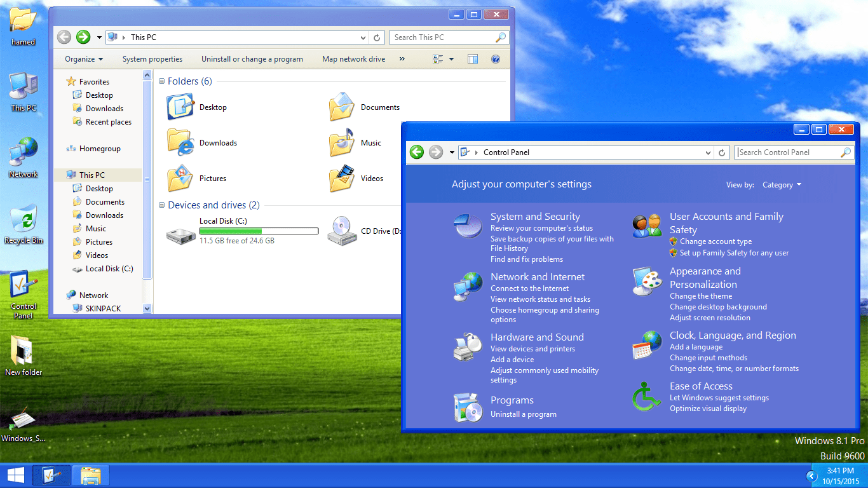
Task: Open the View by Category dropdown
Action: click(782, 185)
